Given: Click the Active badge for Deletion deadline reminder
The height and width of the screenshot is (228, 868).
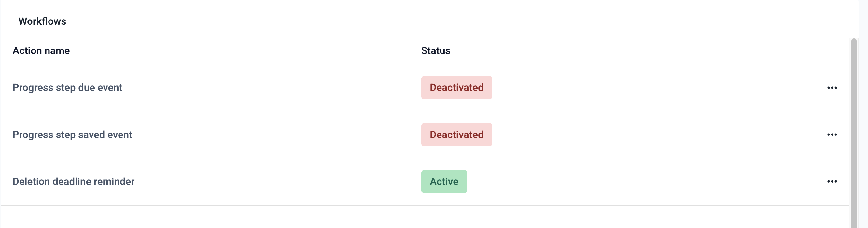Looking at the screenshot, I should (x=444, y=181).
